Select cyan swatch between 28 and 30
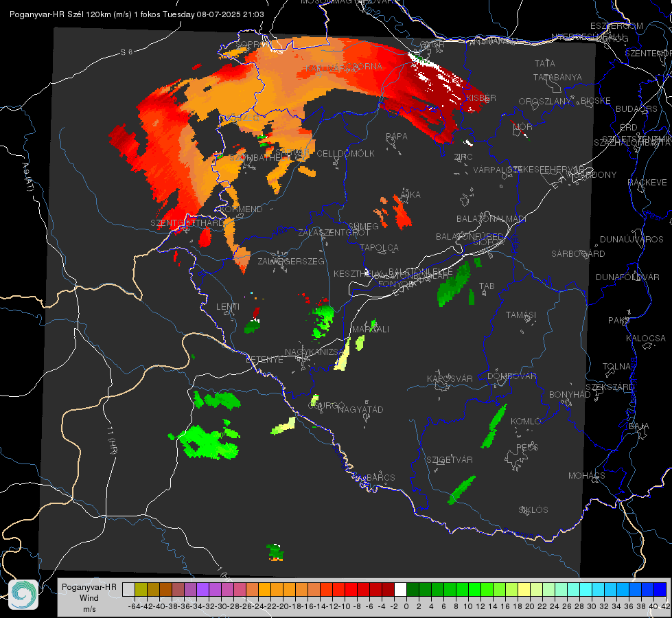This screenshot has height=618, width=672. 586,589
